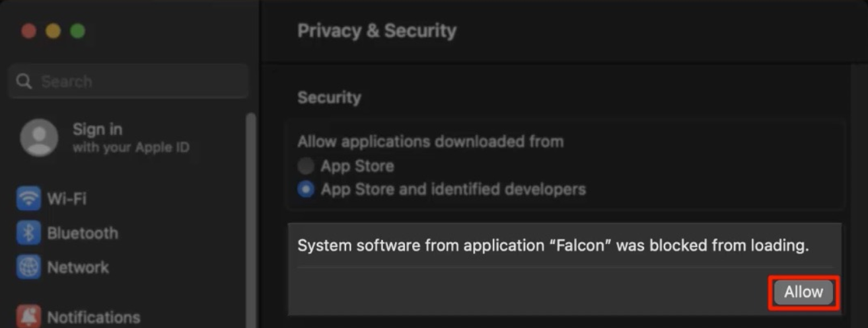Choose App Store and identified developers
Screen dimensions: 868x328
click(305, 190)
